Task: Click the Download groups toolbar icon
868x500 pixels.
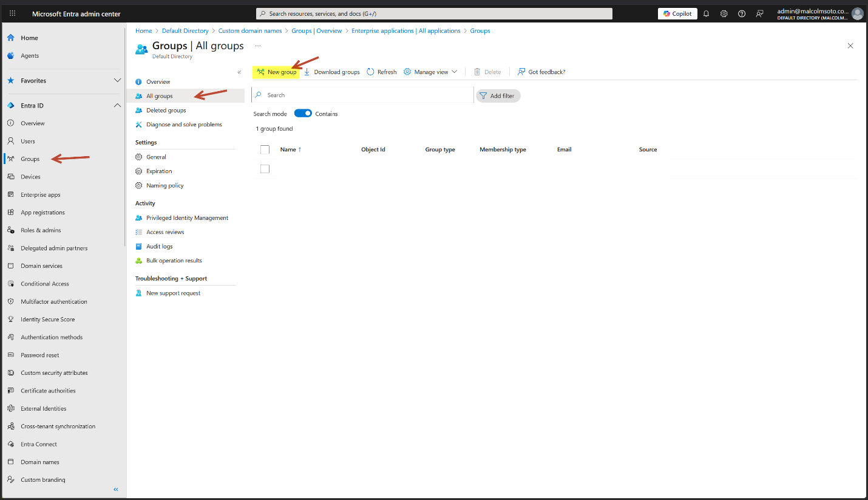Action: (x=307, y=72)
